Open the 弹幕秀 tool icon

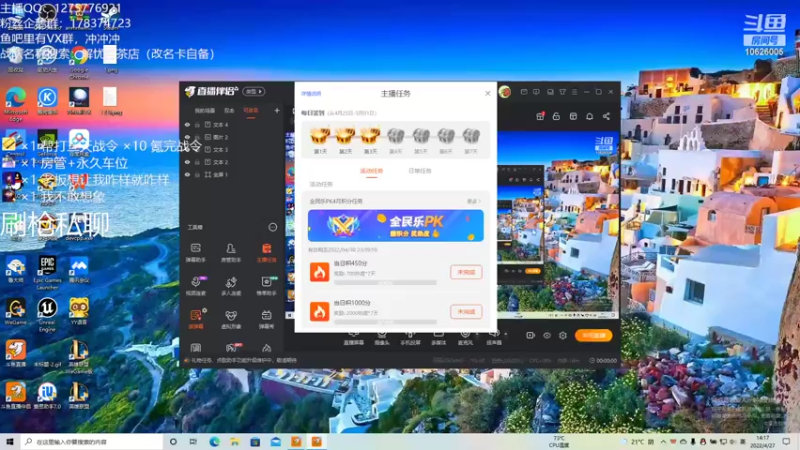click(266, 319)
